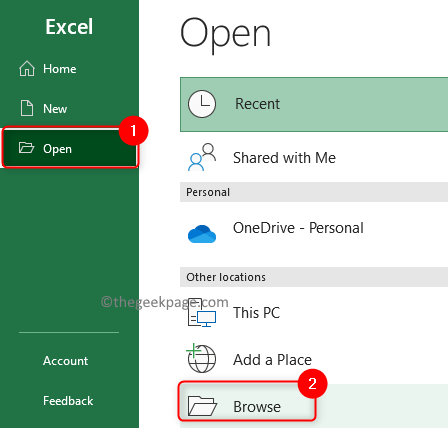Click the New blank document icon
Screen dimensions: 448x428
(27, 108)
